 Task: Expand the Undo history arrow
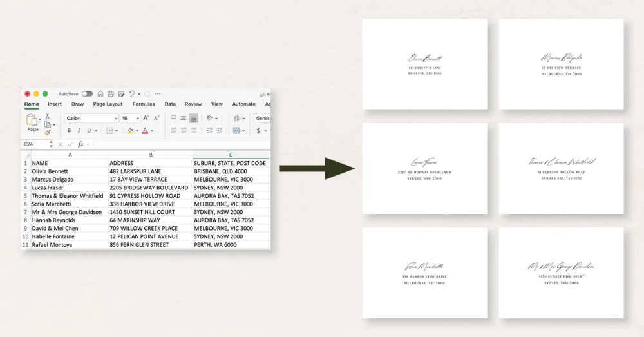point(139,93)
